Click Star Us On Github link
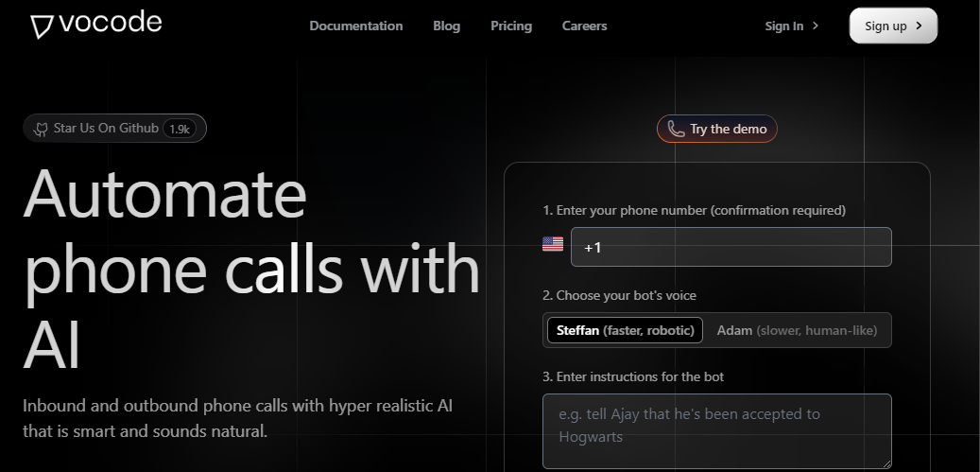Image resolution: width=980 pixels, height=472 pixels. pos(106,129)
